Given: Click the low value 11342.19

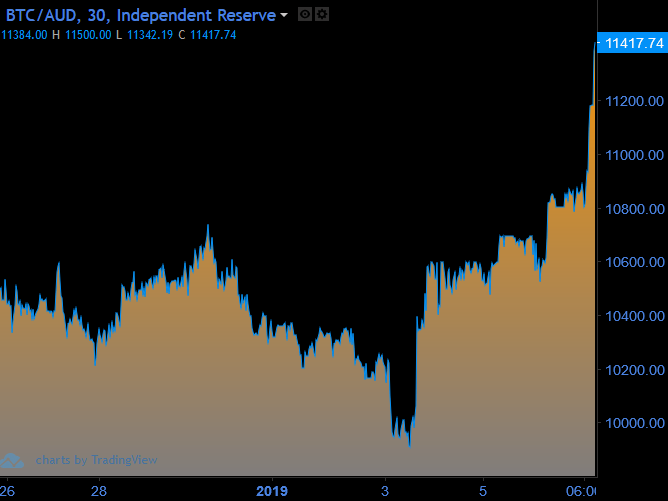Looking at the screenshot, I should [150, 35].
